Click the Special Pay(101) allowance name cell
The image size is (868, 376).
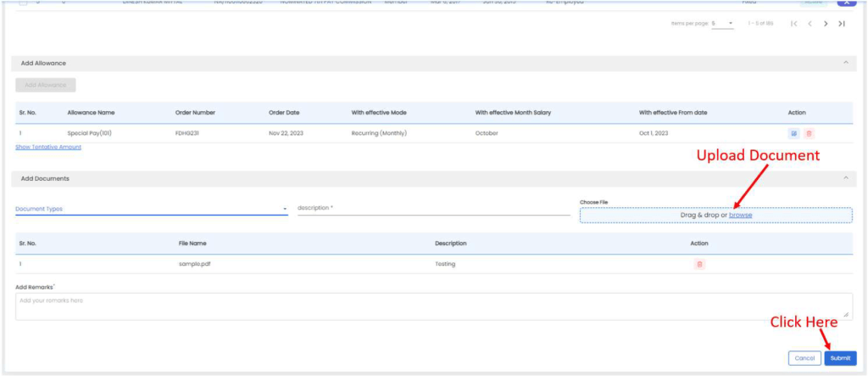tap(90, 133)
